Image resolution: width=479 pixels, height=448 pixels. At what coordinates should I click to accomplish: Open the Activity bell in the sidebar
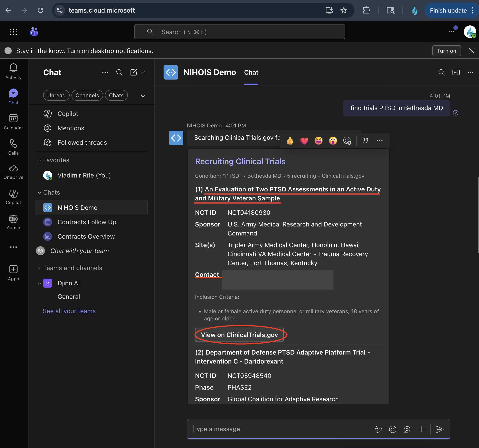13,72
